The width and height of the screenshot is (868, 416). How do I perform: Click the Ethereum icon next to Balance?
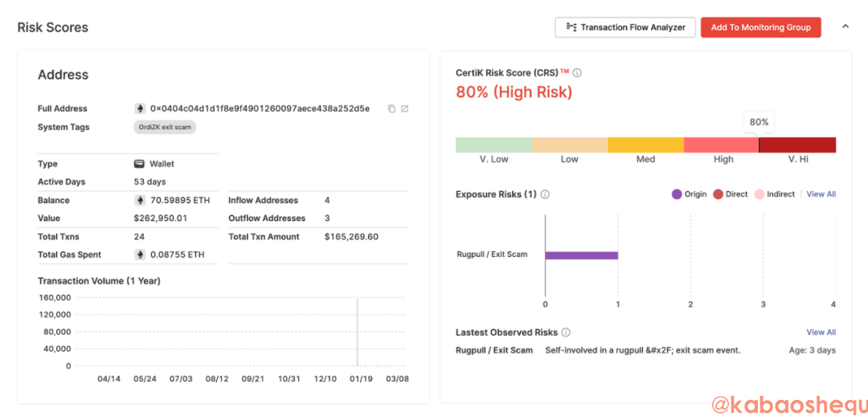pos(139,201)
